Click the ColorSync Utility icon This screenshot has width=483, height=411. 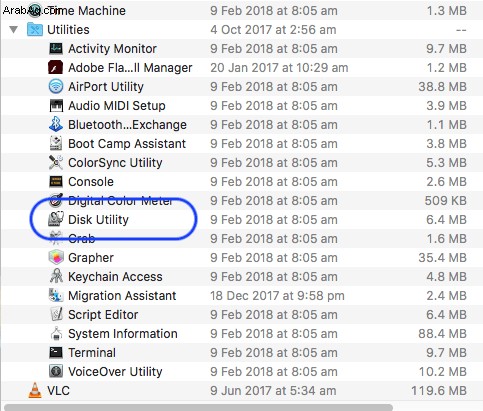point(56,163)
